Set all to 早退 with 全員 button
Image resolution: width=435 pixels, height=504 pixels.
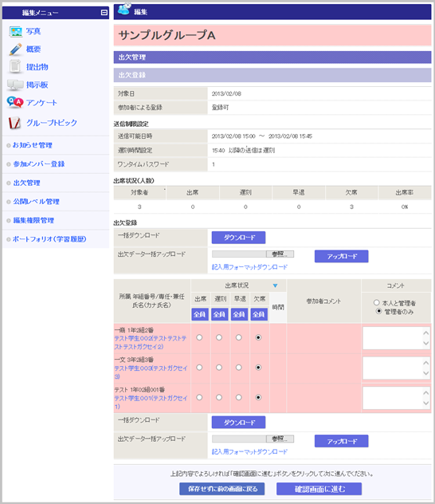[x=239, y=314]
